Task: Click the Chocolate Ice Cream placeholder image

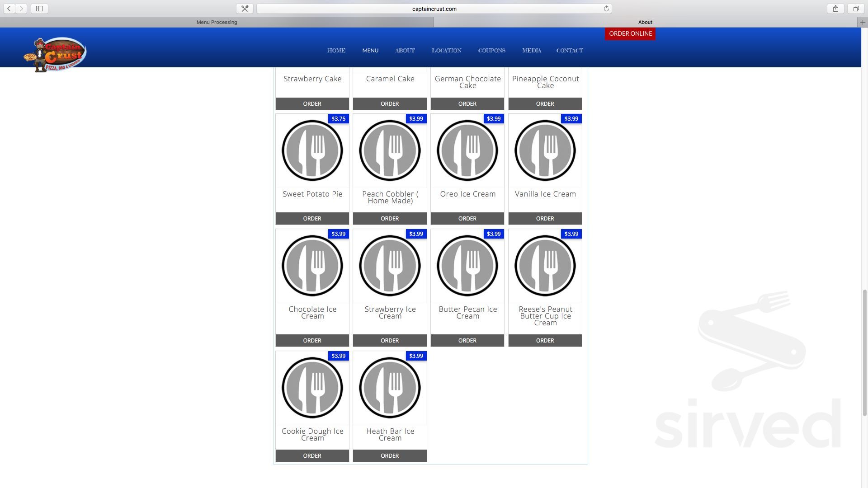Action: click(x=312, y=266)
